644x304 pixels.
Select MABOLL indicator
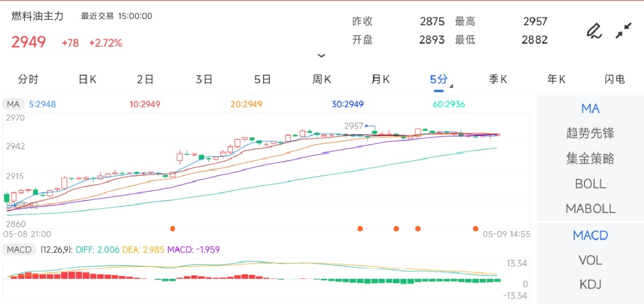pos(590,208)
